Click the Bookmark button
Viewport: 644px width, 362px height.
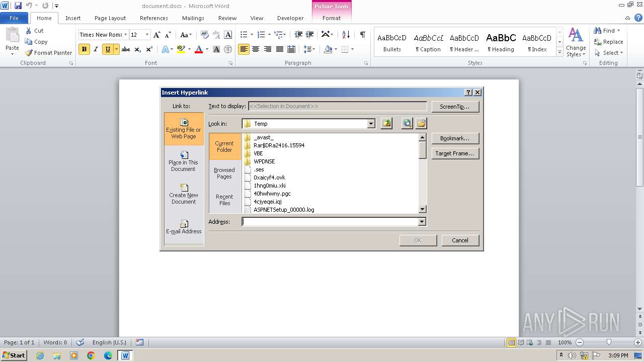(x=454, y=138)
